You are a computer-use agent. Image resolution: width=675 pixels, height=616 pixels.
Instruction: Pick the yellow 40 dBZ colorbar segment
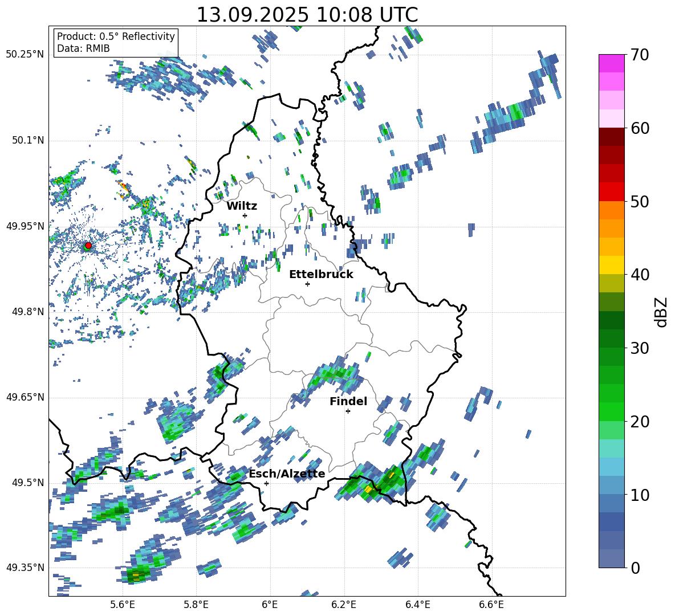tap(611, 265)
